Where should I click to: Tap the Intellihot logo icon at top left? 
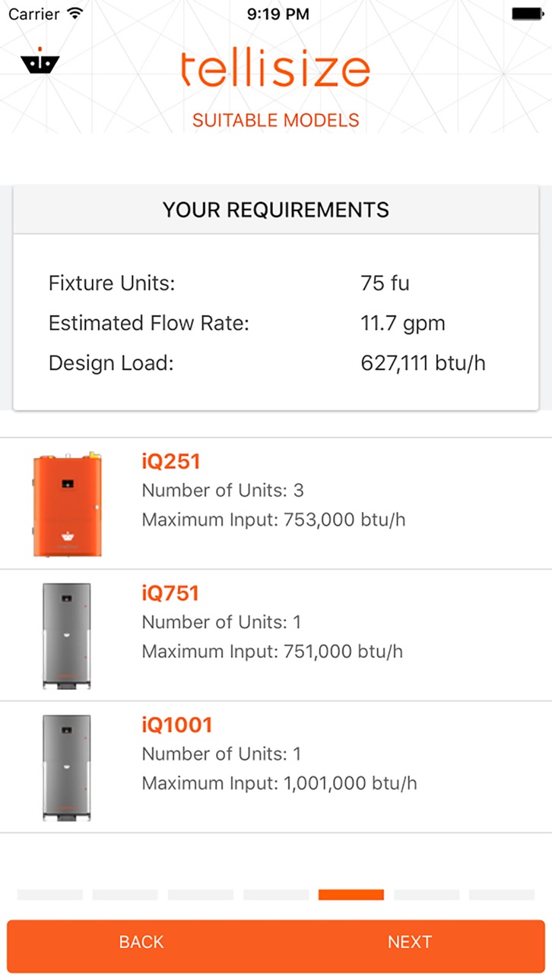point(40,63)
